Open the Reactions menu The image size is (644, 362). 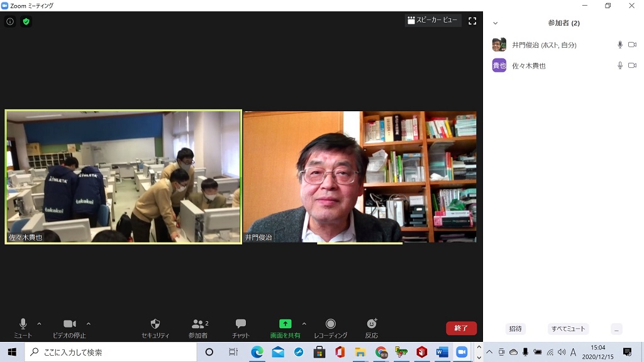[x=372, y=327]
